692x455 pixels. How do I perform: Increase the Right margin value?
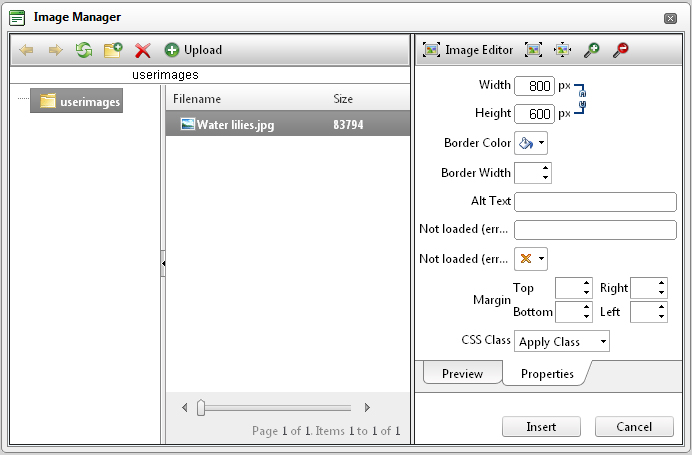click(x=662, y=283)
